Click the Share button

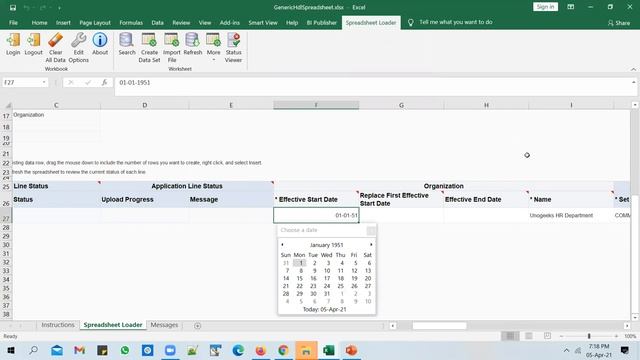[x=619, y=23]
